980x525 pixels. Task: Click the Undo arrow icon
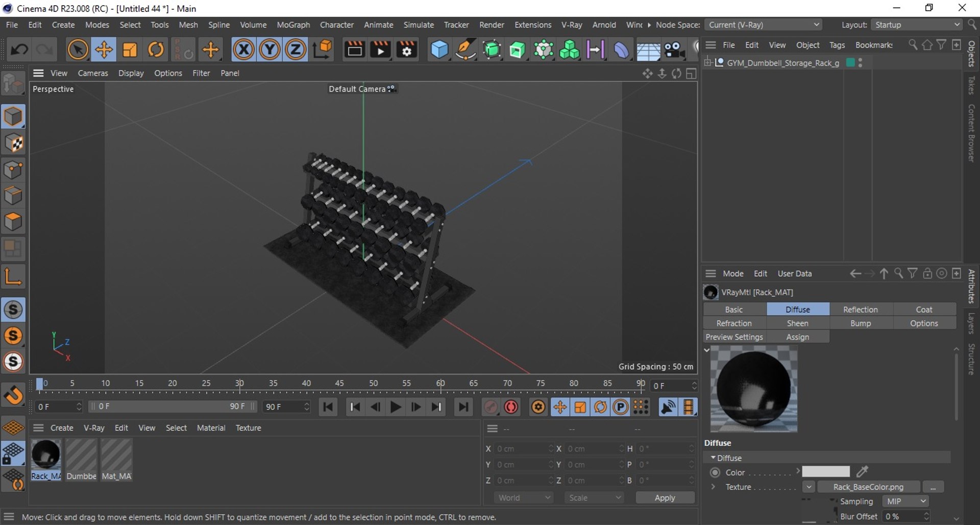[20, 50]
